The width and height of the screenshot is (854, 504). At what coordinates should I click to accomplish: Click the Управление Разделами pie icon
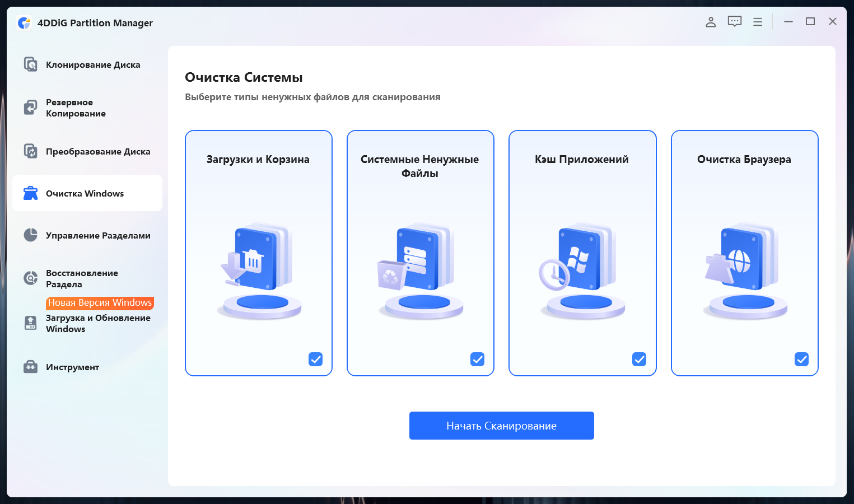pos(30,235)
